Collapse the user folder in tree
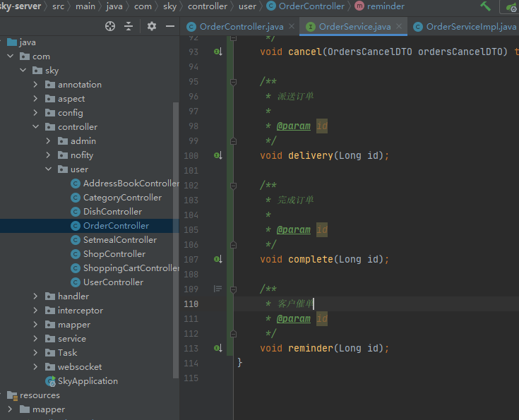The height and width of the screenshot is (420, 519). pyautogui.click(x=49, y=169)
